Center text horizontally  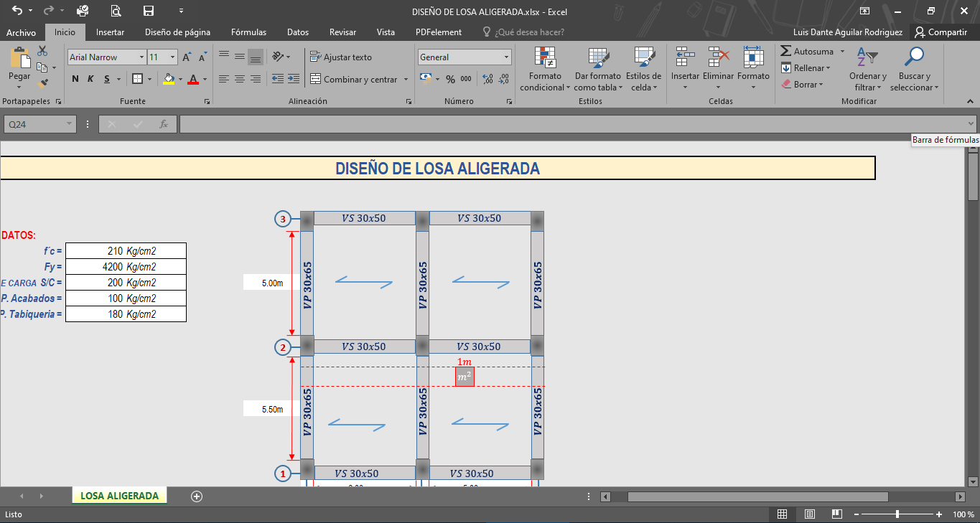pos(239,79)
